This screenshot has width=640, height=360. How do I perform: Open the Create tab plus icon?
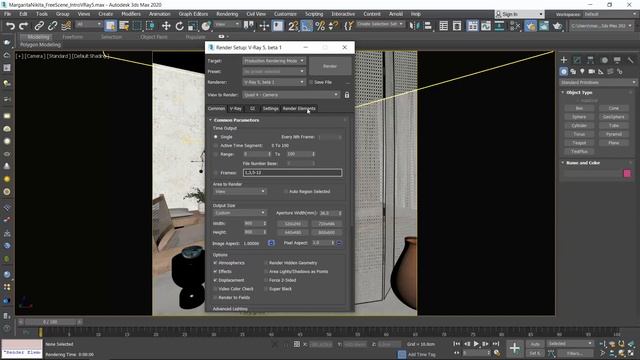pos(564,60)
